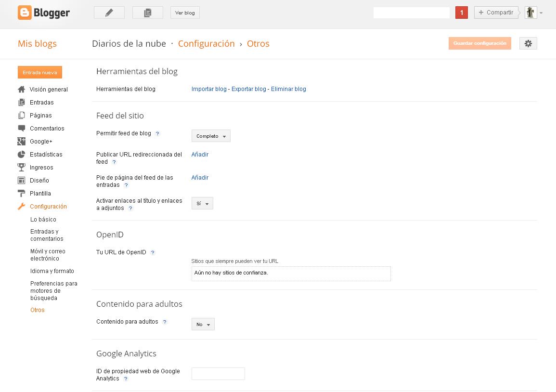Select Entradas y comentarios settings subsection
This screenshot has height=392, width=556.
point(47,235)
